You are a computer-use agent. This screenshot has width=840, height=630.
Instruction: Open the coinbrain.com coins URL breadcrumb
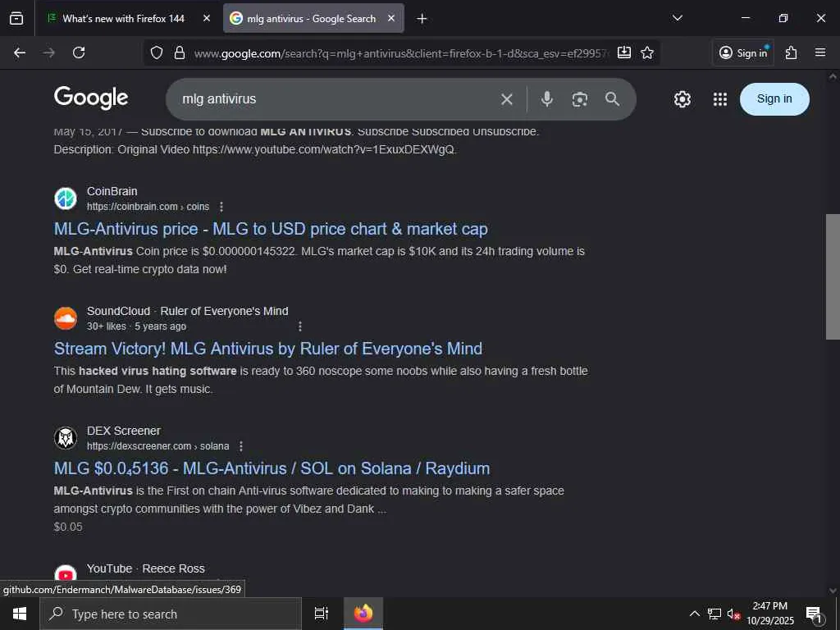(148, 207)
